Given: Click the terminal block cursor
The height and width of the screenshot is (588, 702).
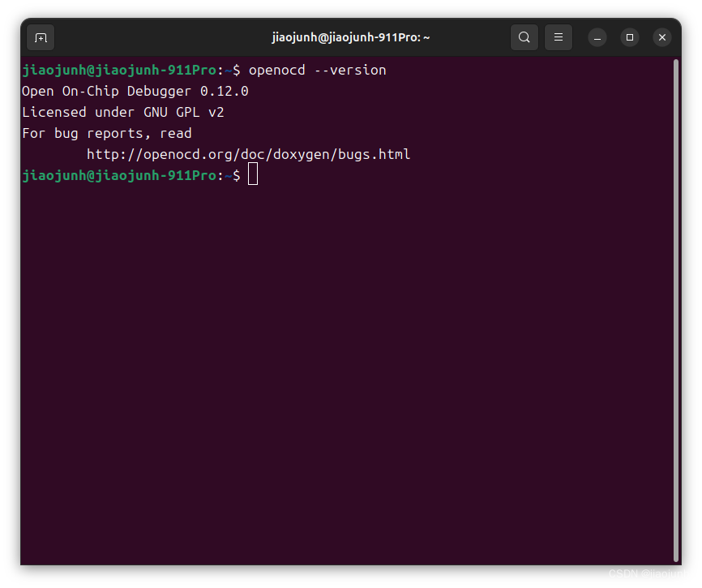Looking at the screenshot, I should coord(252,174).
